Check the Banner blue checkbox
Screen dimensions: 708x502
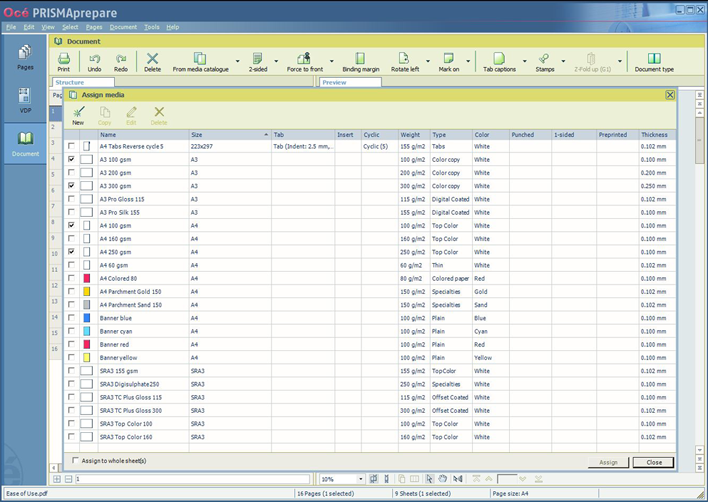(x=71, y=317)
